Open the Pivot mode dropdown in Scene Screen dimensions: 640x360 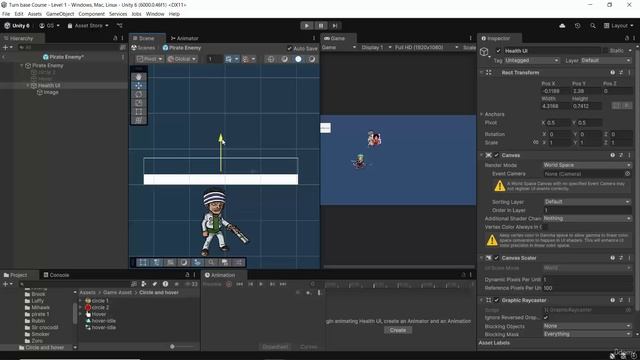149,59
